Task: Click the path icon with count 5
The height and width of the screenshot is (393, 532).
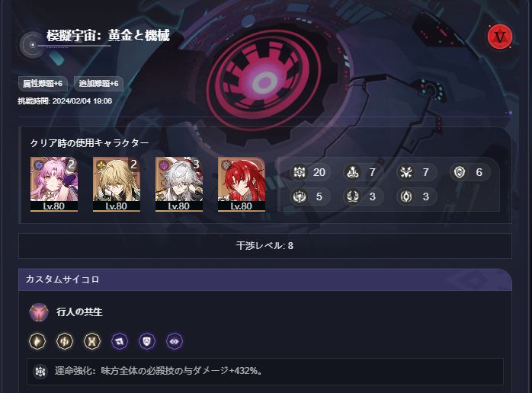Action: tap(300, 196)
